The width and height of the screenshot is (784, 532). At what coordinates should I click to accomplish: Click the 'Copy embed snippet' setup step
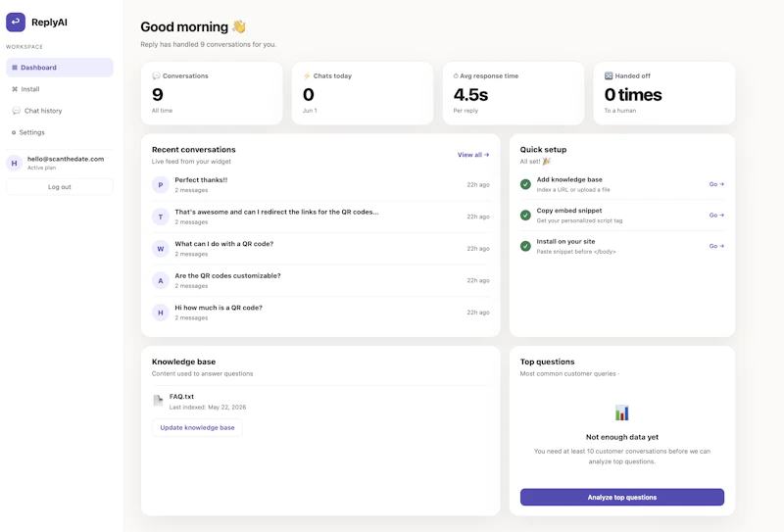click(622, 215)
